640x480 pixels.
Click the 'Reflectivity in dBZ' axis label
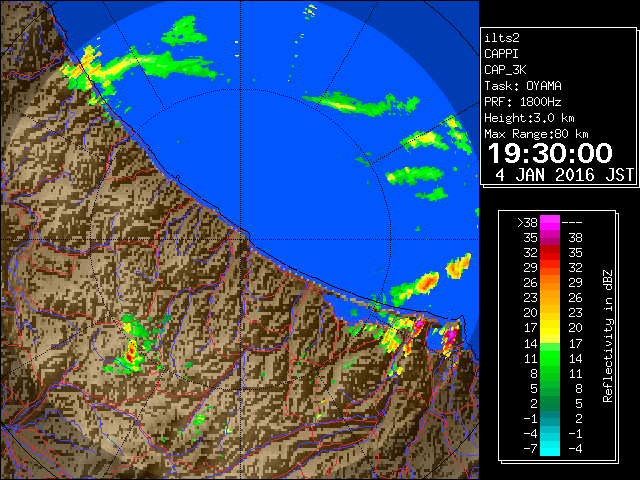pyautogui.click(x=608, y=336)
